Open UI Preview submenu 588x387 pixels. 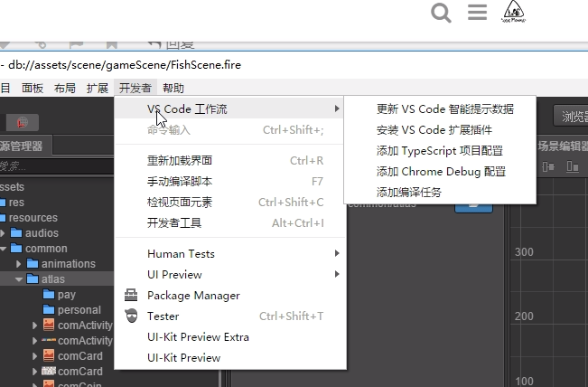(230, 274)
